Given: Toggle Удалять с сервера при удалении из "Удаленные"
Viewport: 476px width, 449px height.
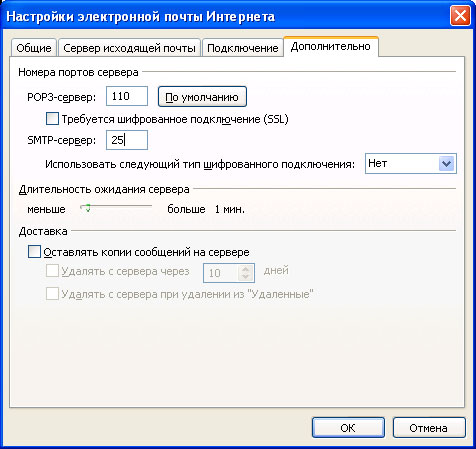Looking at the screenshot, I should coord(52,294).
